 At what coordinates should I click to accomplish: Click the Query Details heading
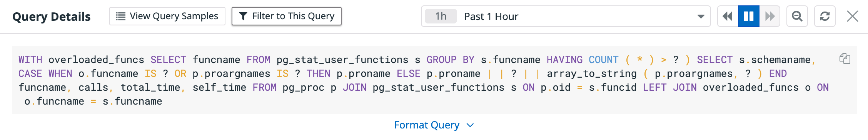(x=52, y=17)
